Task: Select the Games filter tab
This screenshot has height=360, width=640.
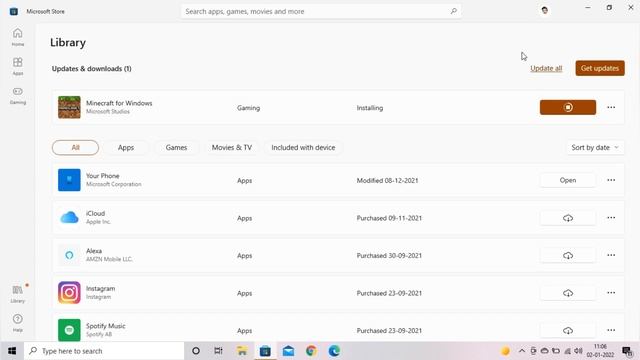Action: (x=176, y=147)
